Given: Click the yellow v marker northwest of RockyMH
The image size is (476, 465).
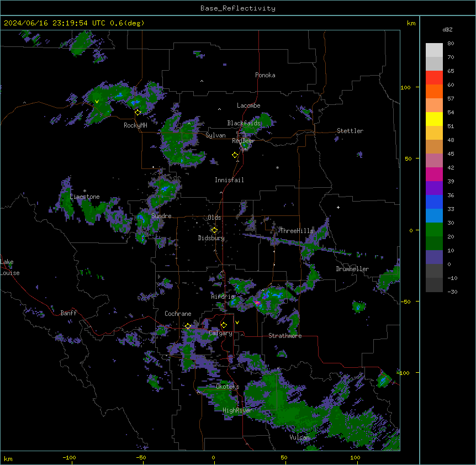Looking at the screenshot, I should 97,102.
